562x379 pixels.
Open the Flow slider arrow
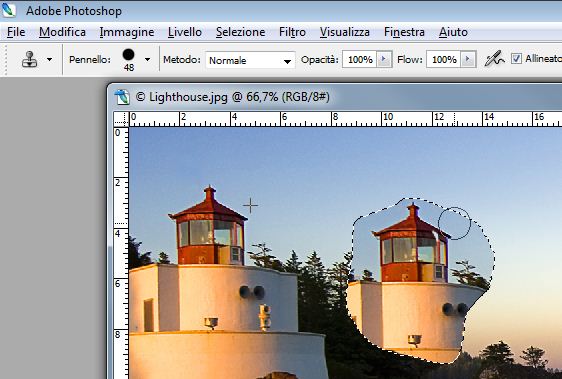(468, 59)
